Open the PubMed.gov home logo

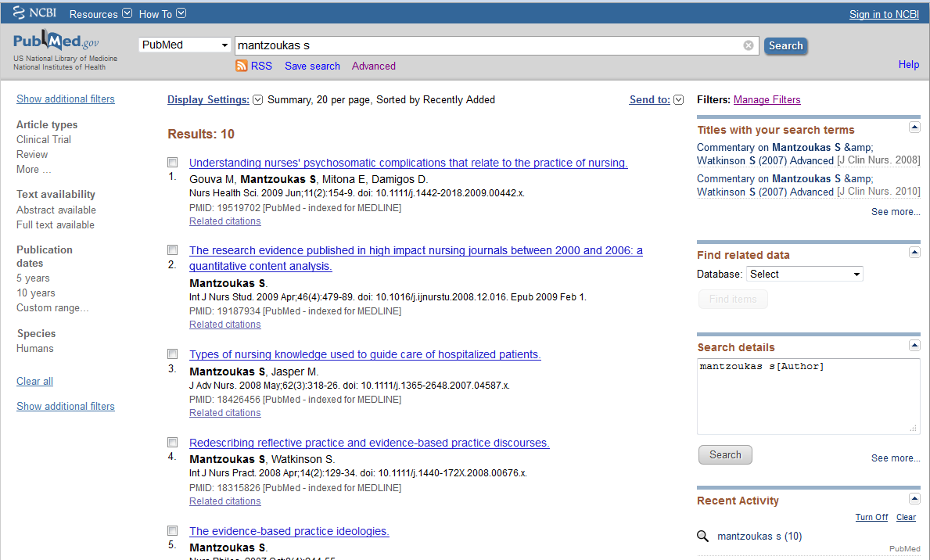[56, 41]
